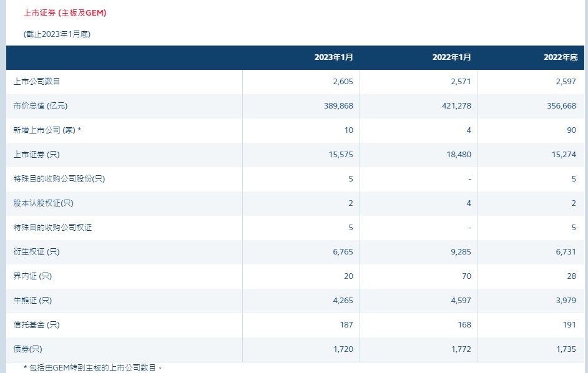Select 特殊目的收购公司股份(只) row label
This screenshot has width=588, height=373.
point(59,179)
